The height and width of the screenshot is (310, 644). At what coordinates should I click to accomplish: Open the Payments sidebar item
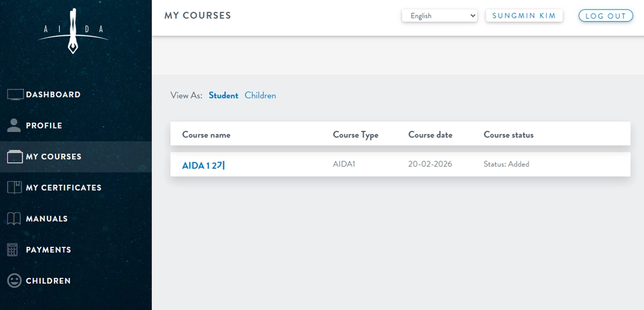[x=49, y=250]
